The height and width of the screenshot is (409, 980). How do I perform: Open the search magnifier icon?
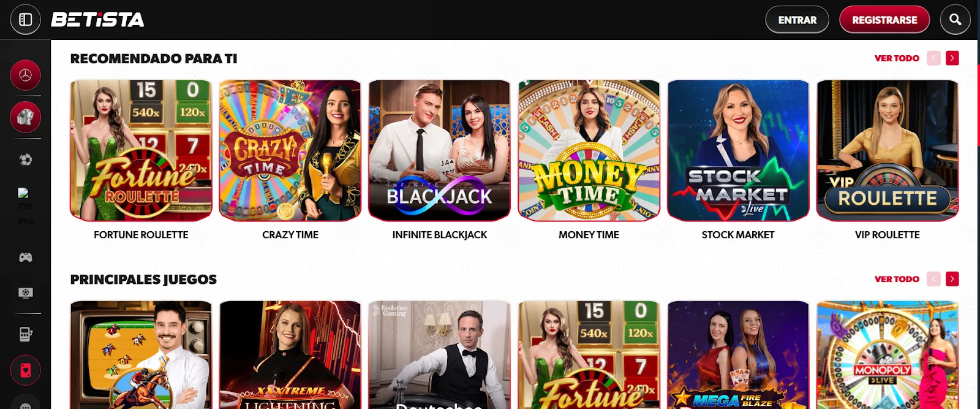pos(955,20)
